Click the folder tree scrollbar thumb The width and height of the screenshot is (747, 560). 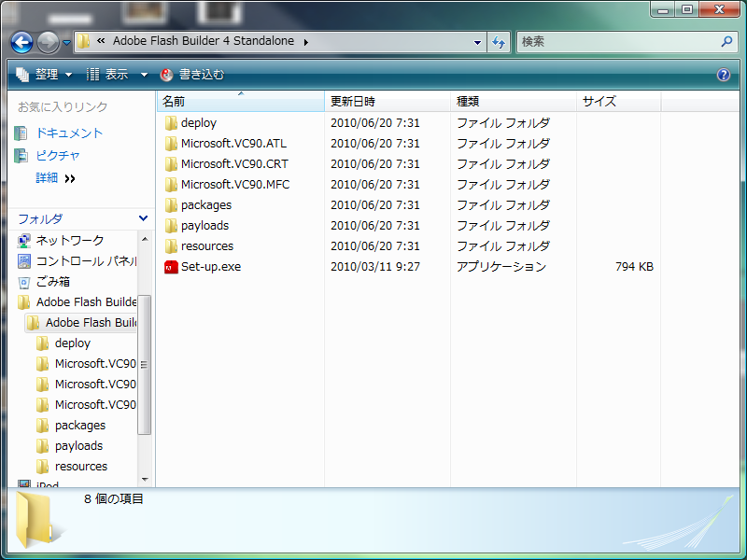(145, 365)
